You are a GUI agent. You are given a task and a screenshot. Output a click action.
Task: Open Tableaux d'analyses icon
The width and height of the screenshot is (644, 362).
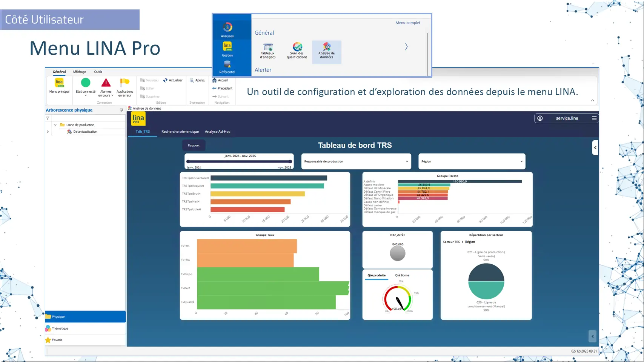268,47
